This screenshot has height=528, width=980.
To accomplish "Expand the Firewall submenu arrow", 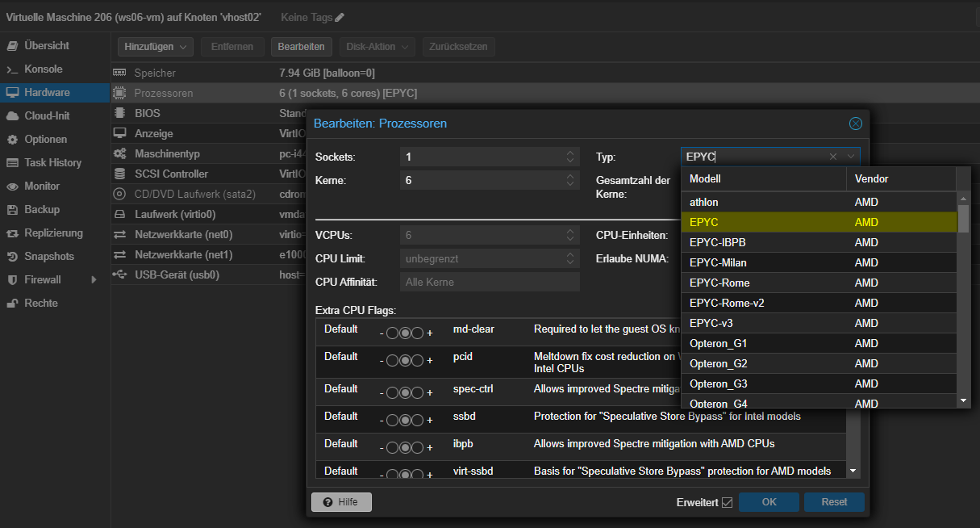I will coord(94,279).
